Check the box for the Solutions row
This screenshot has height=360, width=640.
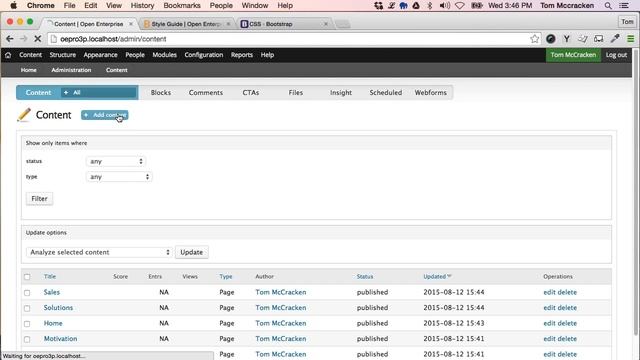pyautogui.click(x=27, y=308)
